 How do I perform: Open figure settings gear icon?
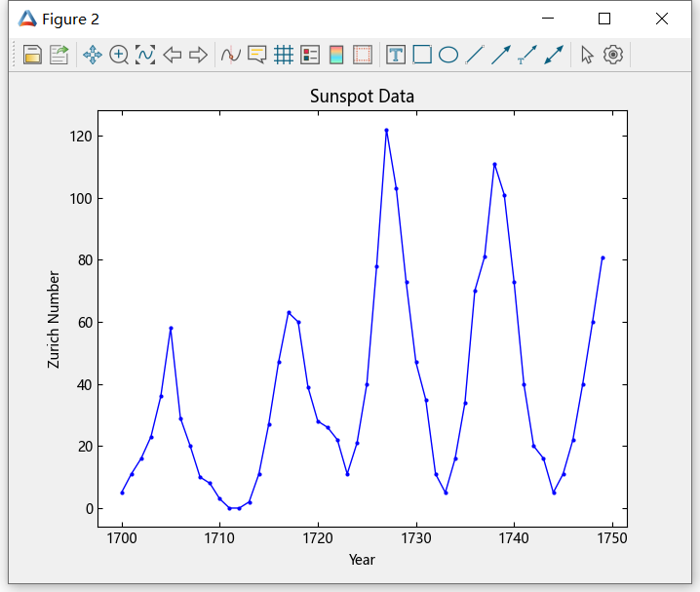pos(613,55)
